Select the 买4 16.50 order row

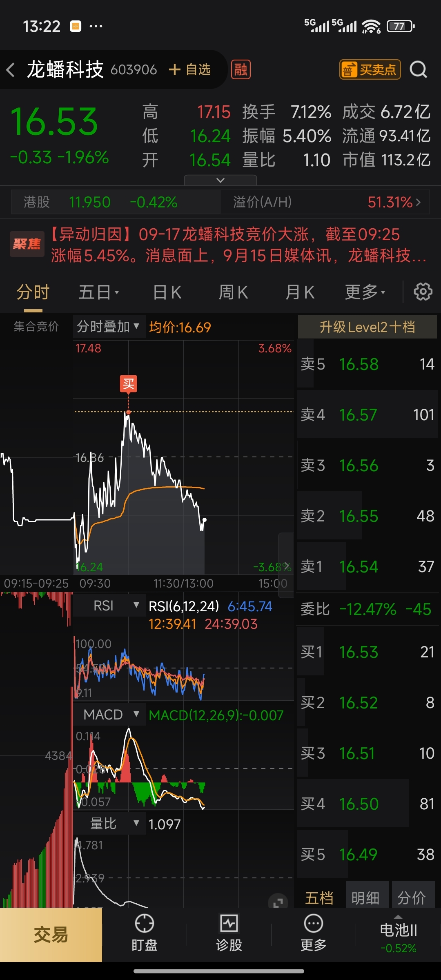coord(367,804)
